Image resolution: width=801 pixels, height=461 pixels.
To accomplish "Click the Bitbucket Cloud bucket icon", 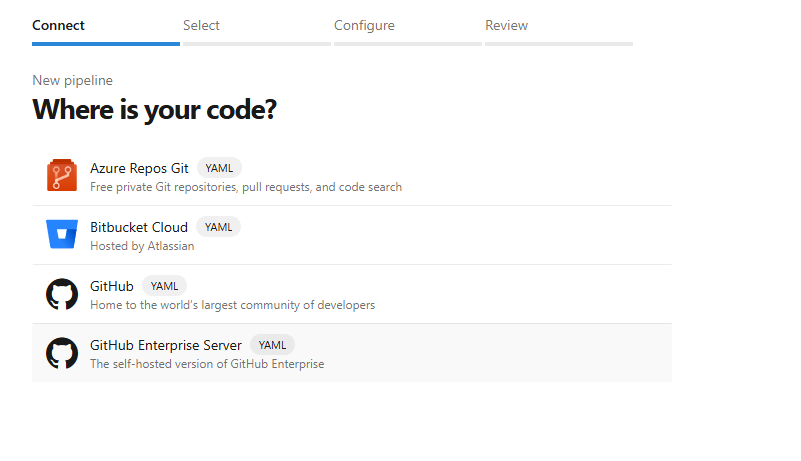I will [62, 234].
